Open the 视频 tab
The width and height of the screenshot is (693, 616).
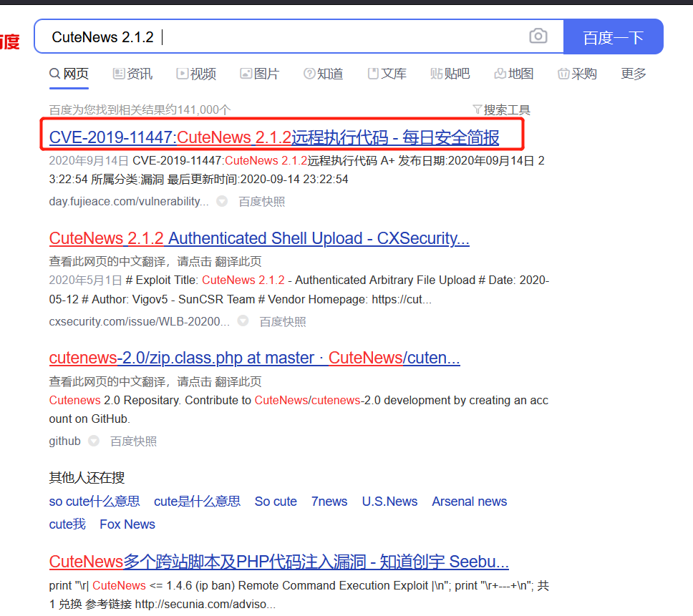[x=196, y=74]
